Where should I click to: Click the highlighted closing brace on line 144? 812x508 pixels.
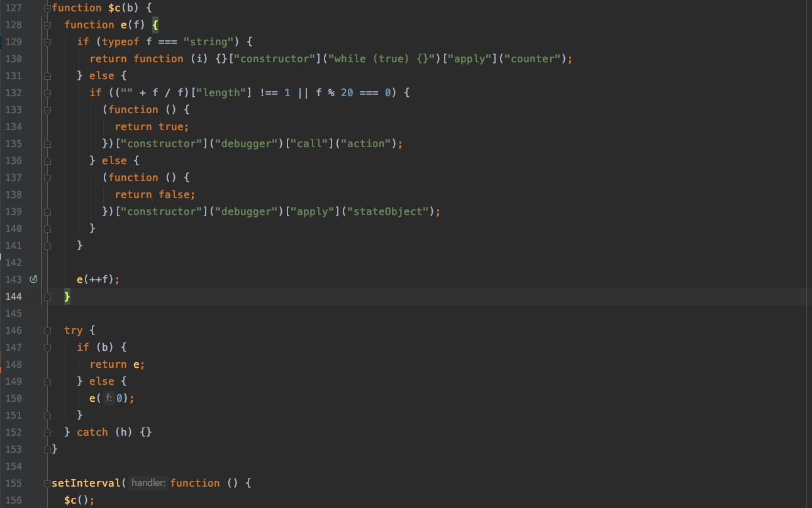pyautogui.click(x=67, y=297)
